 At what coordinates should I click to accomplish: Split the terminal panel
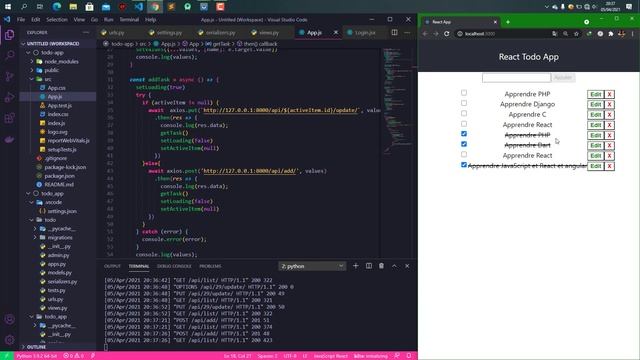pyautogui.click(x=369, y=266)
